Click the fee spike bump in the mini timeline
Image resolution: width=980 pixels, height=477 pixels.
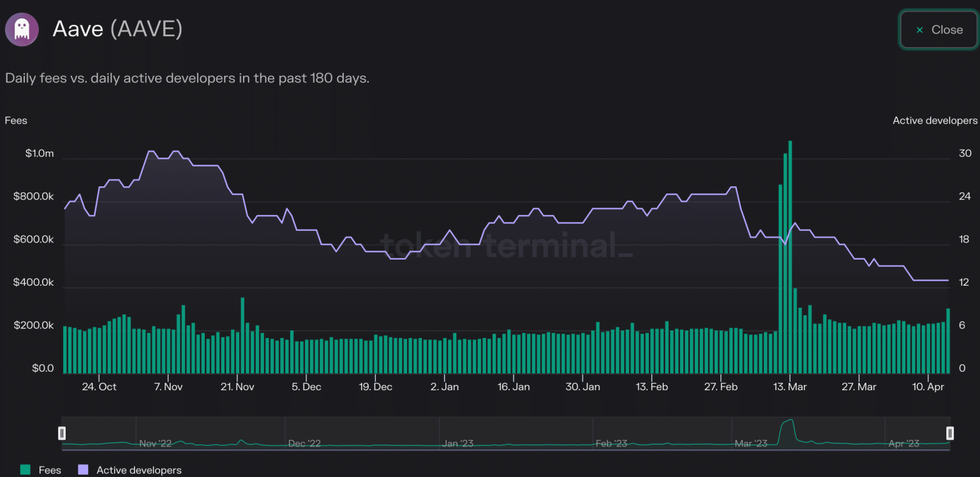point(786,426)
